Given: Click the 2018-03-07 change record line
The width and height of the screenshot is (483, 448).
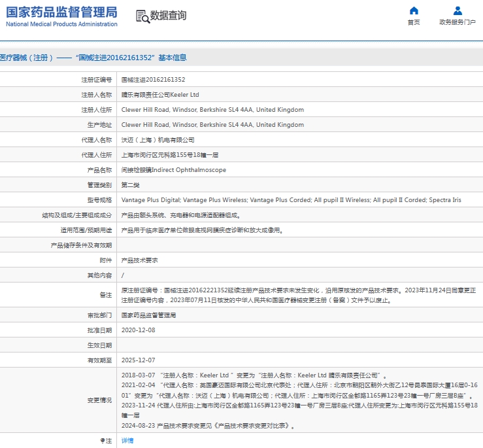Looking at the screenshot, I should tap(254, 375).
